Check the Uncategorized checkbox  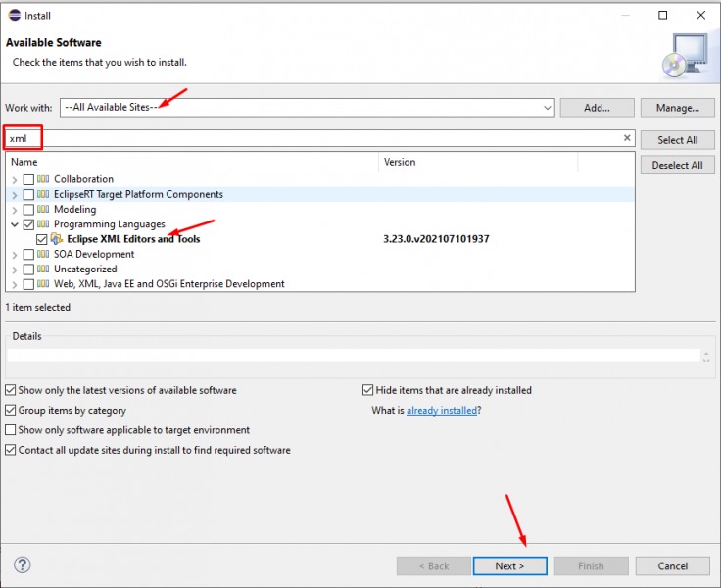click(x=28, y=269)
